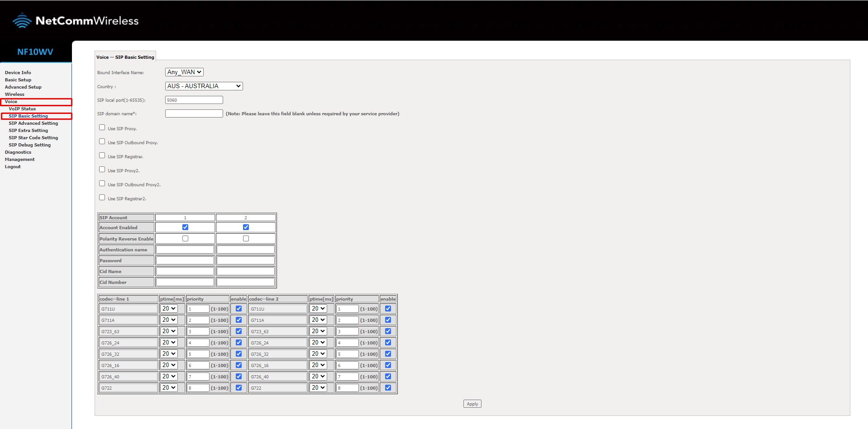Open the Management menu
Viewport: 868px width, 429px height.
[19, 159]
